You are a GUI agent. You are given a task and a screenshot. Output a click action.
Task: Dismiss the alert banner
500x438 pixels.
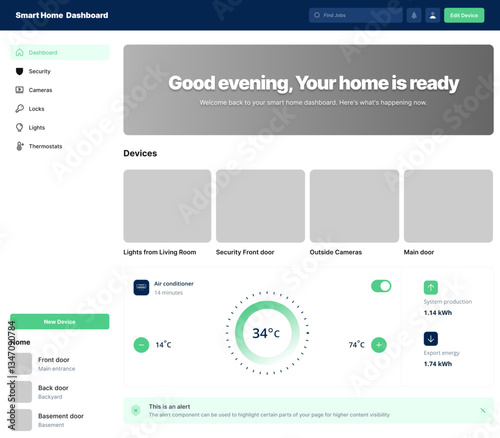(x=483, y=410)
